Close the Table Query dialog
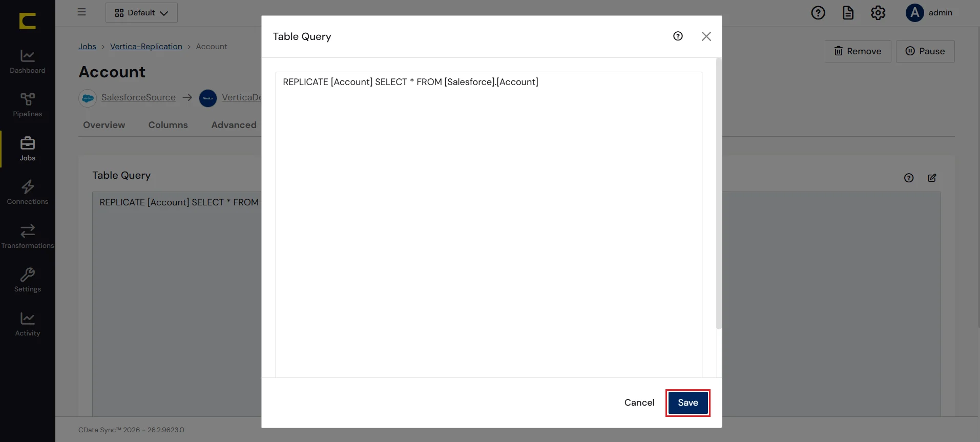The height and width of the screenshot is (442, 980). [x=706, y=36]
